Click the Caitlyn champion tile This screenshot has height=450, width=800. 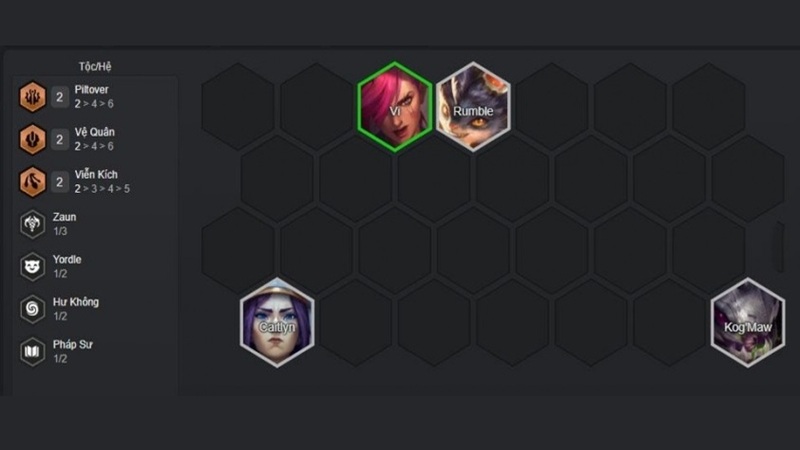tap(277, 322)
